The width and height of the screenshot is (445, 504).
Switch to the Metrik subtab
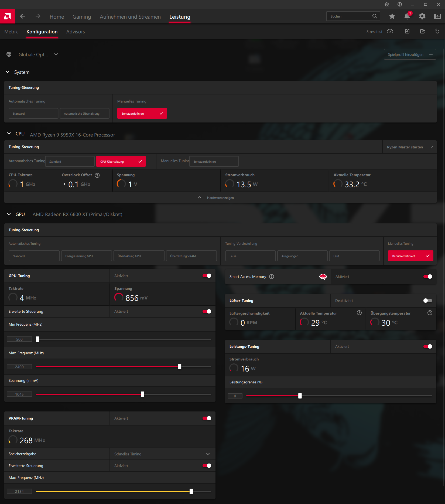point(11,32)
